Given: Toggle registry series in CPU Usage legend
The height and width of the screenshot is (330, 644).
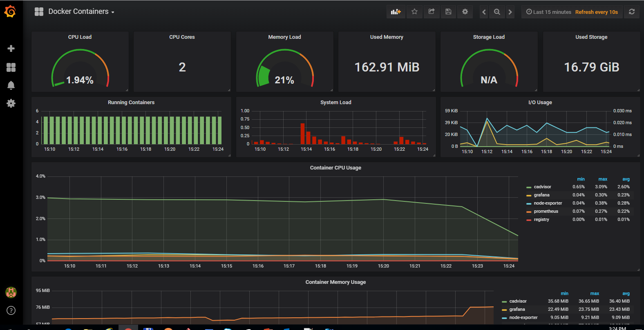Looking at the screenshot, I should (x=541, y=219).
